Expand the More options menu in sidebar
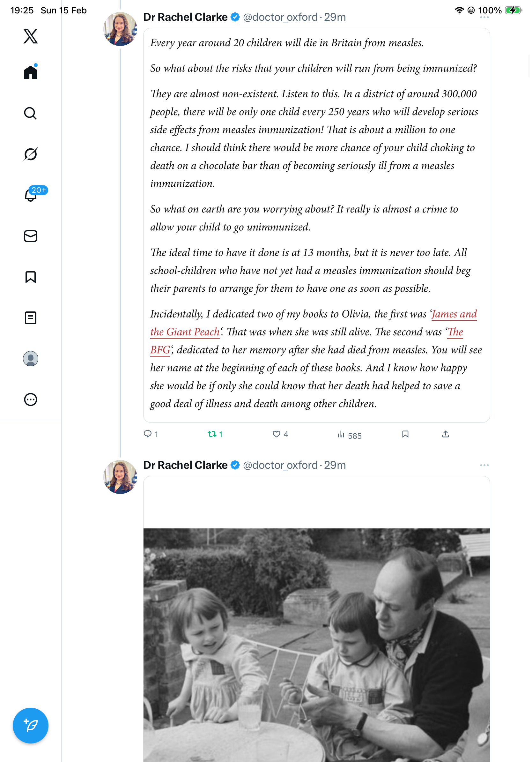The image size is (532, 762). [x=31, y=400]
